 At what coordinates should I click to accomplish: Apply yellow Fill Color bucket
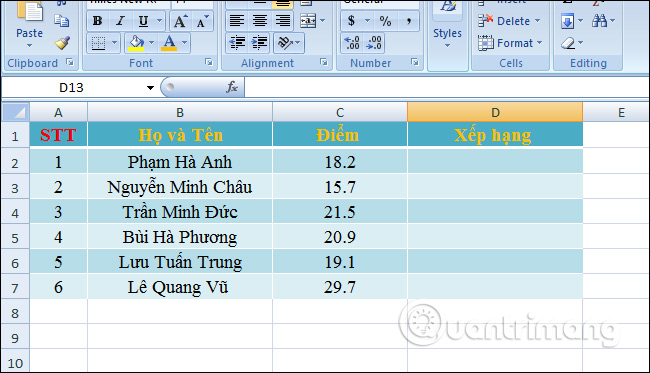pos(136,43)
